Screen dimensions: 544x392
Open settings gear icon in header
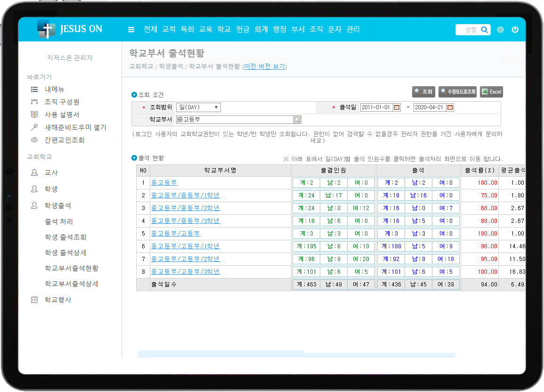click(x=500, y=30)
